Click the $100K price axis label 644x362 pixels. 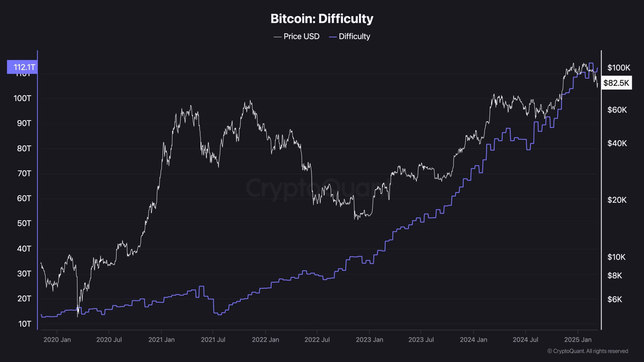point(619,68)
